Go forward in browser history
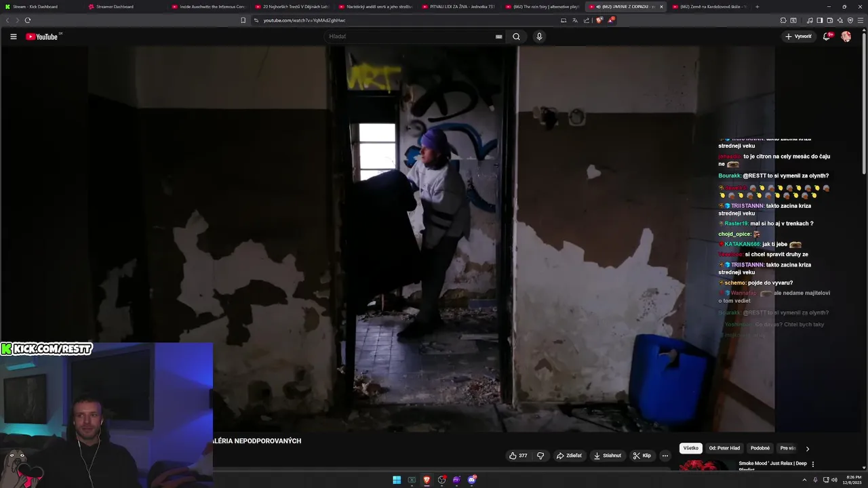 (16, 20)
